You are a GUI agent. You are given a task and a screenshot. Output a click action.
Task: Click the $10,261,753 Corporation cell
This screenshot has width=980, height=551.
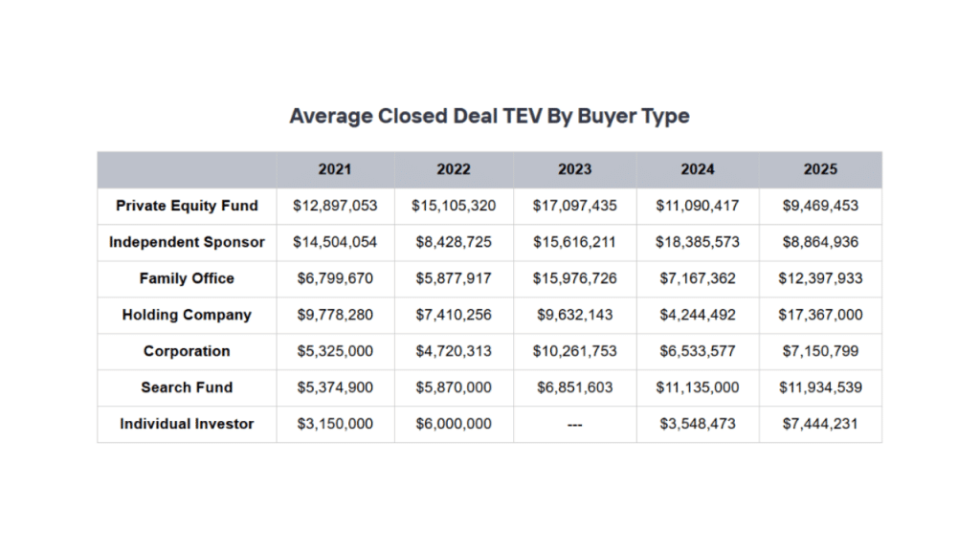click(x=575, y=351)
